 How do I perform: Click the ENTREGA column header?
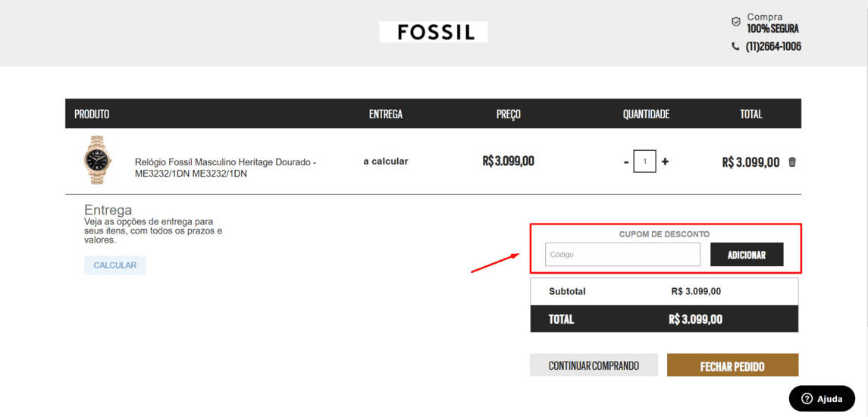(x=386, y=114)
